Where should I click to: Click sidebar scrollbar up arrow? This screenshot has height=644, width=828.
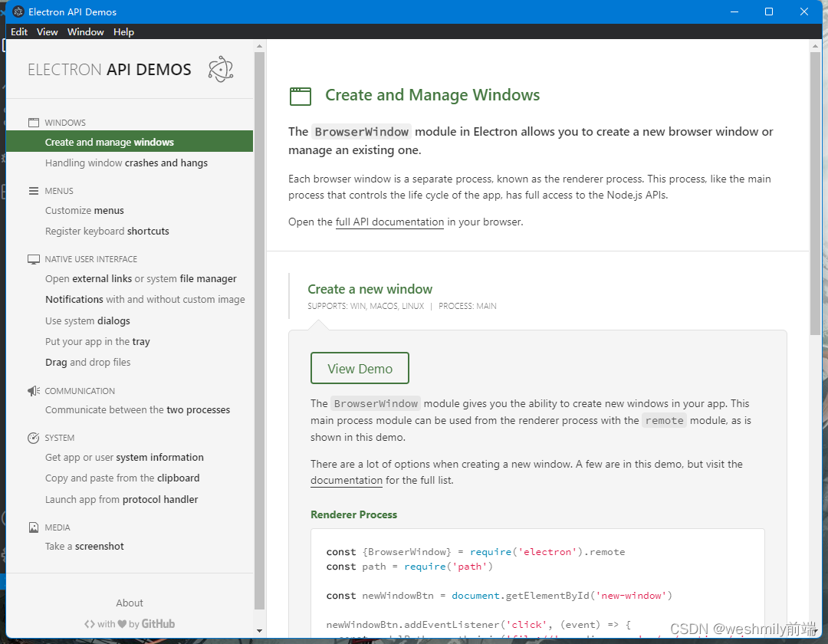259,46
